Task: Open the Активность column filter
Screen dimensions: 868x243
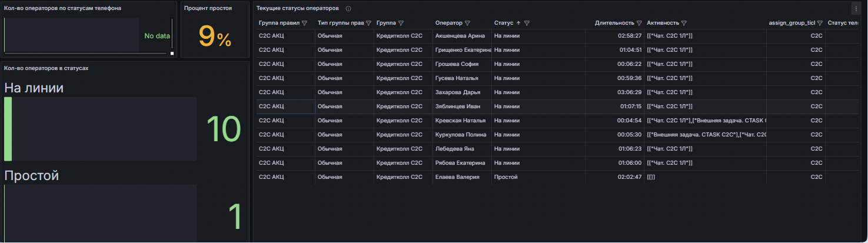Action: 684,23
